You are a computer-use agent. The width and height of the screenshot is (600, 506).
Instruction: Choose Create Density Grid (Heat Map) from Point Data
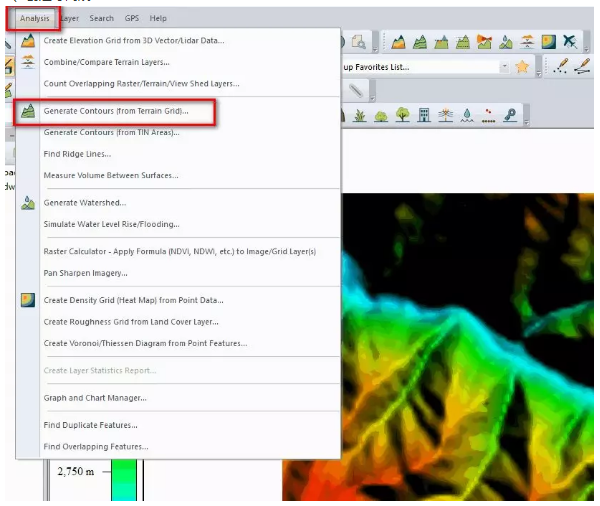[134, 300]
